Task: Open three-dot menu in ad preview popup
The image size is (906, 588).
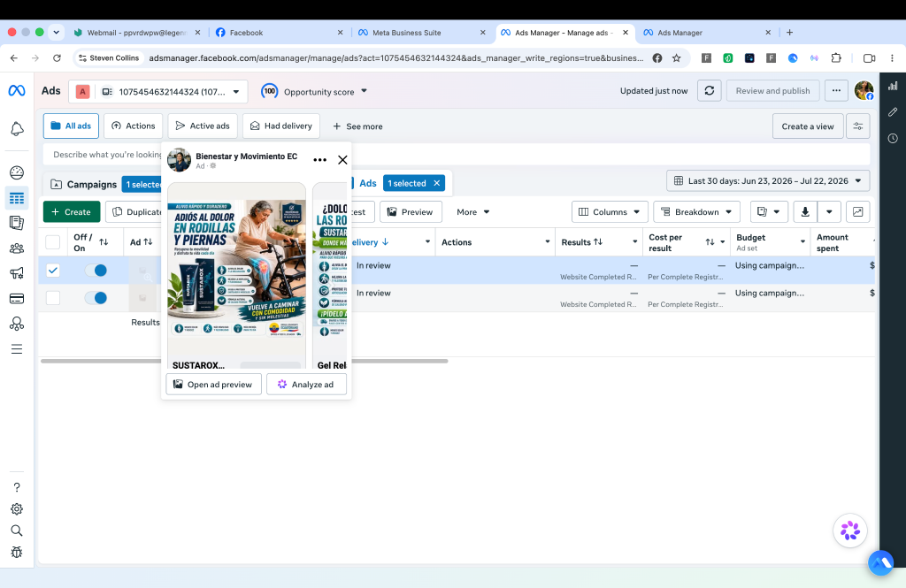Action: 319,160
